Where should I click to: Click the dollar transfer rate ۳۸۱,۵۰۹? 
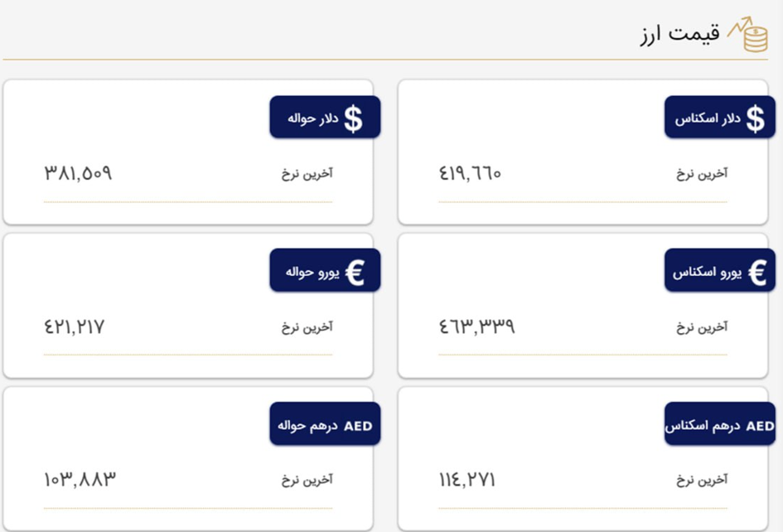(78, 173)
